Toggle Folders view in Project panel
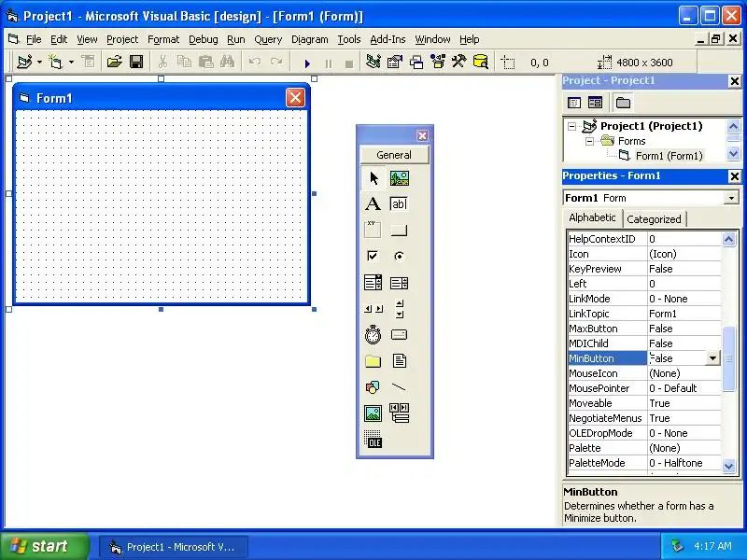This screenshot has width=747, height=560. 623,103
